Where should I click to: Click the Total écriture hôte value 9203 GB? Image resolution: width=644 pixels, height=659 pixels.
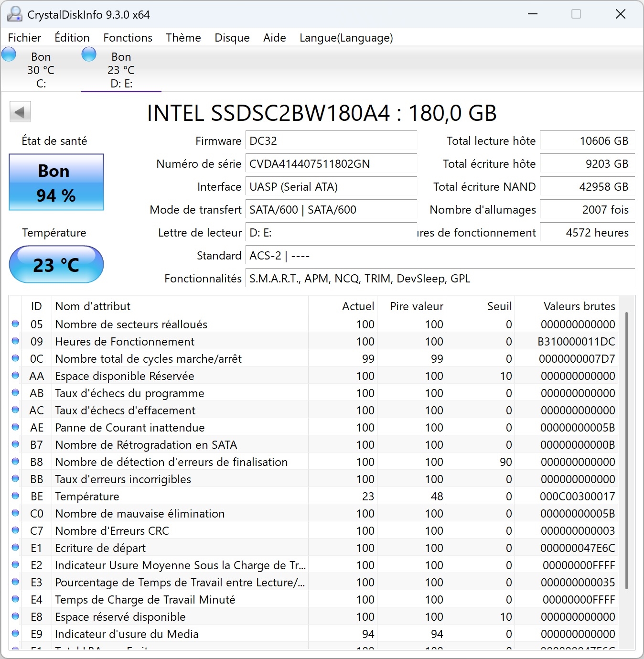(x=588, y=164)
